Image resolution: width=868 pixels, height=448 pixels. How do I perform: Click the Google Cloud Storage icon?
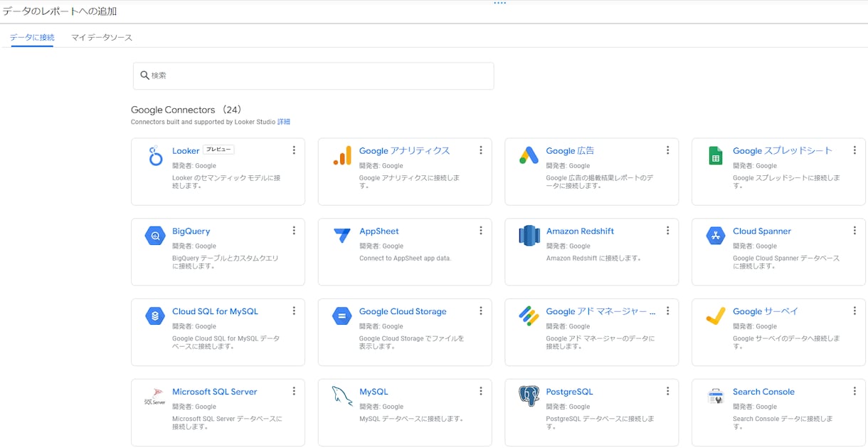[x=342, y=316]
